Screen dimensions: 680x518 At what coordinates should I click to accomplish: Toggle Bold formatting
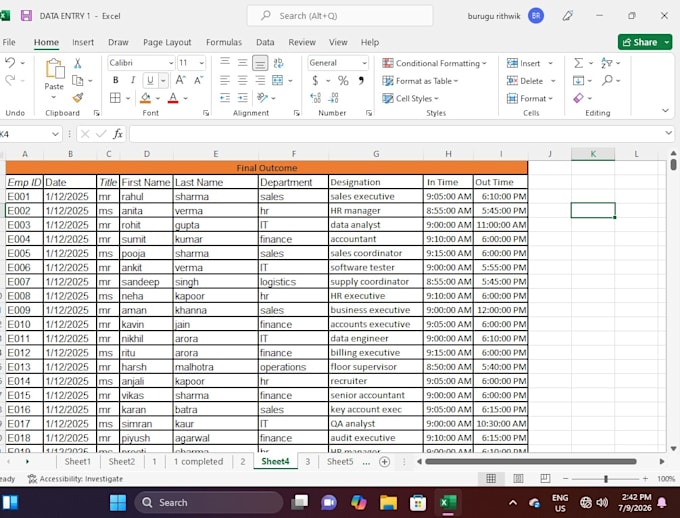(x=115, y=80)
